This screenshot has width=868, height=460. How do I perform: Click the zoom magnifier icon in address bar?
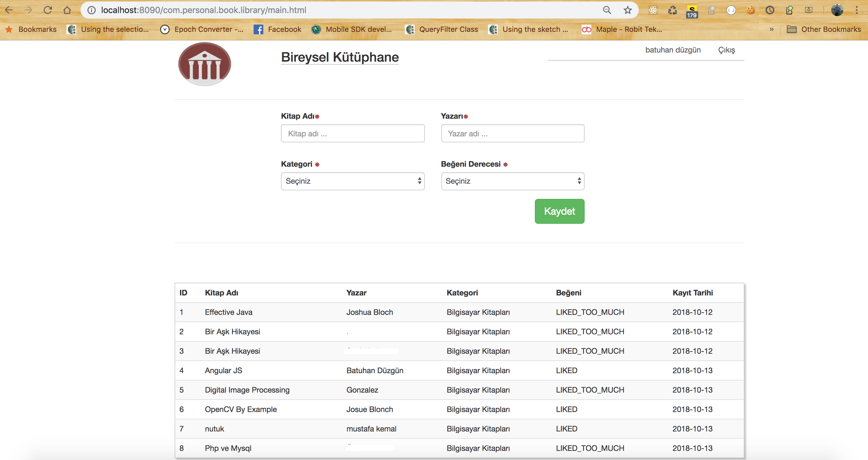(607, 10)
